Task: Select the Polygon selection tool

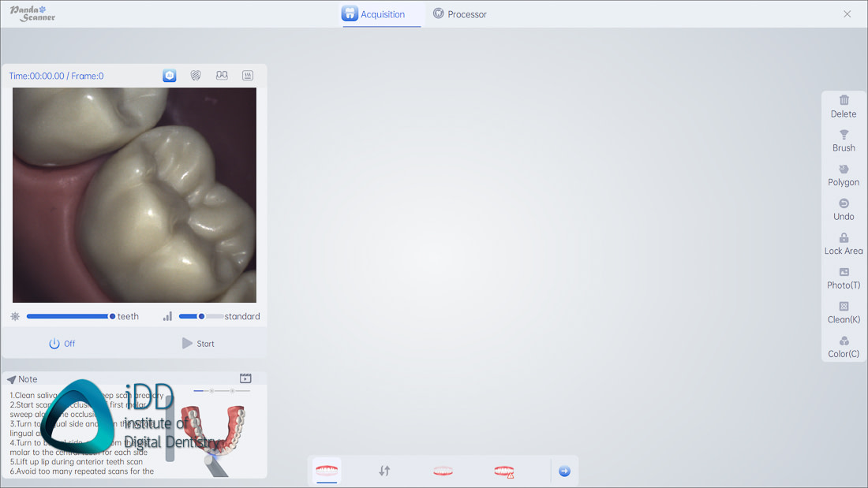Action: (x=843, y=174)
